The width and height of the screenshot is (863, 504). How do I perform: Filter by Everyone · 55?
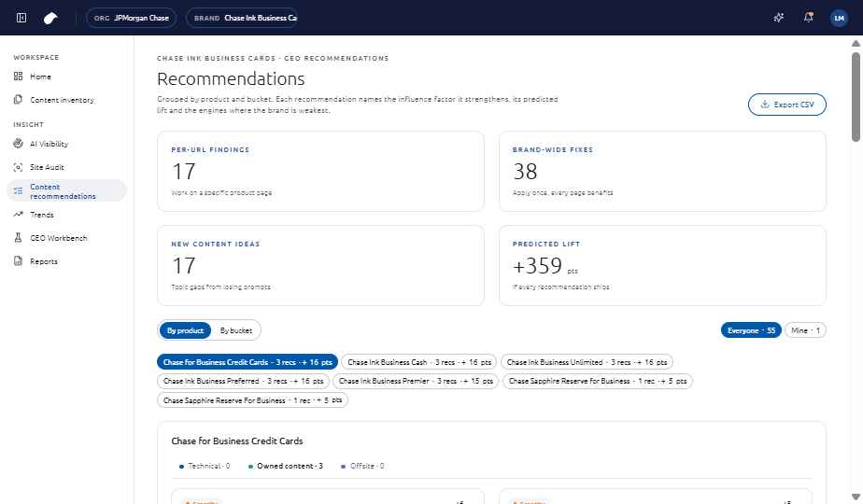pyautogui.click(x=751, y=330)
